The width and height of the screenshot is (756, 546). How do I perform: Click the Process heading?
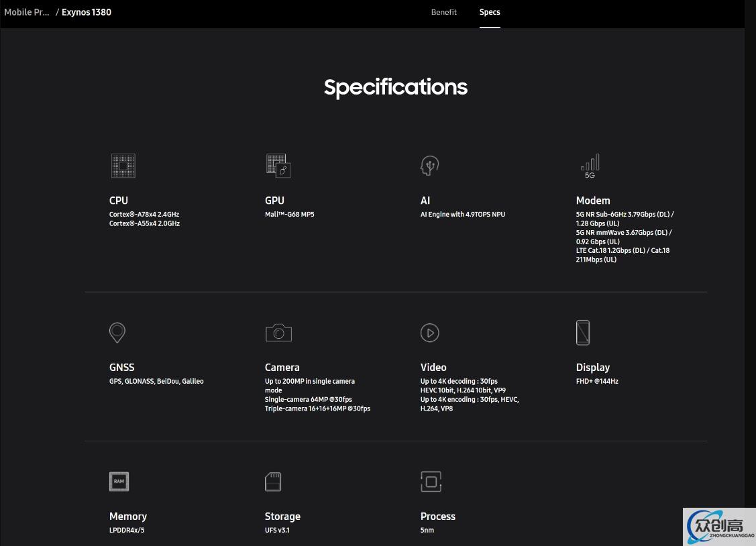[438, 516]
